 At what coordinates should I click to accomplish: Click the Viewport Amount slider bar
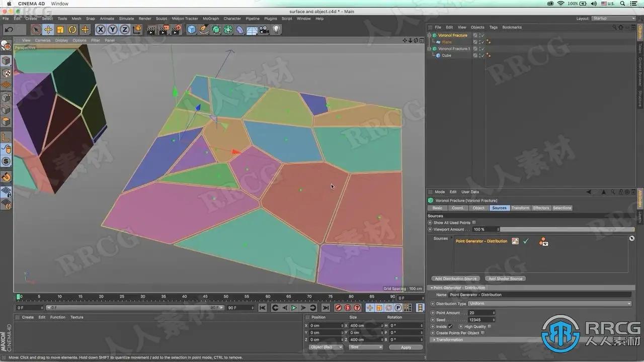(567, 229)
